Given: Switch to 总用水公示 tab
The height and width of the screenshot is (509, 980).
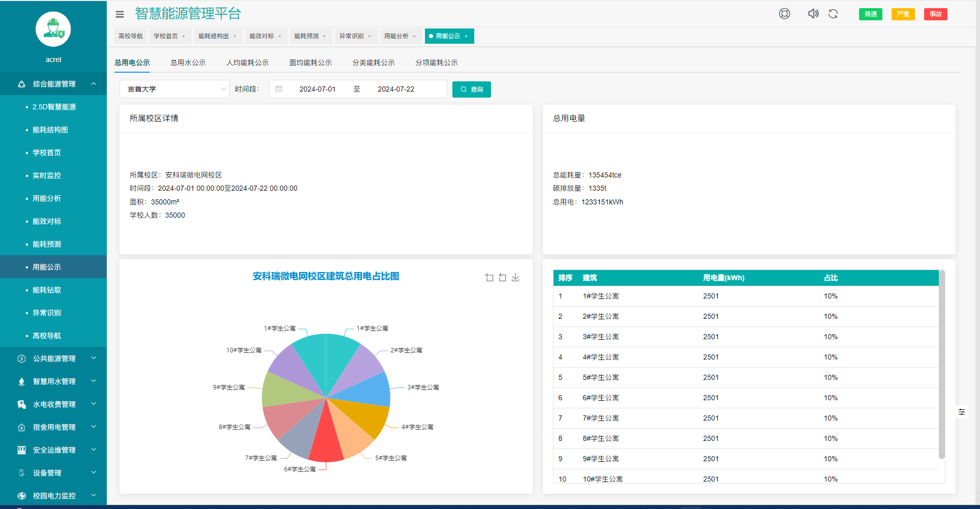Looking at the screenshot, I should coord(188,63).
